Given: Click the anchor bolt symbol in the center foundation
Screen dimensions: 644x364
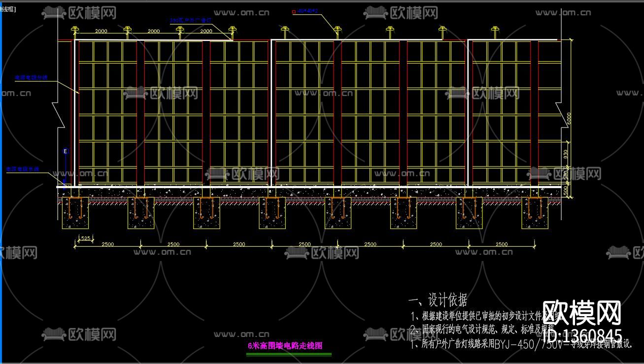Looking at the screenshot, I should [337, 212].
